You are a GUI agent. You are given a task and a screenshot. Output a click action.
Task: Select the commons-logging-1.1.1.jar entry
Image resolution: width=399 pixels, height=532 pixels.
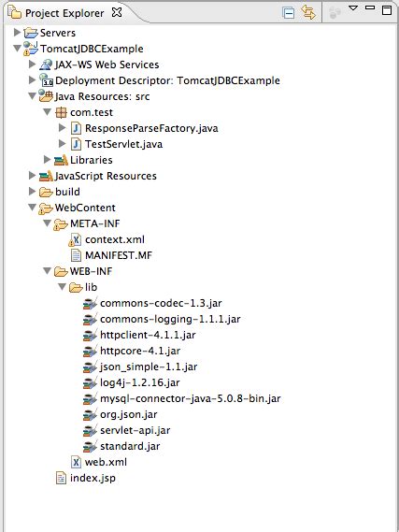click(170, 319)
